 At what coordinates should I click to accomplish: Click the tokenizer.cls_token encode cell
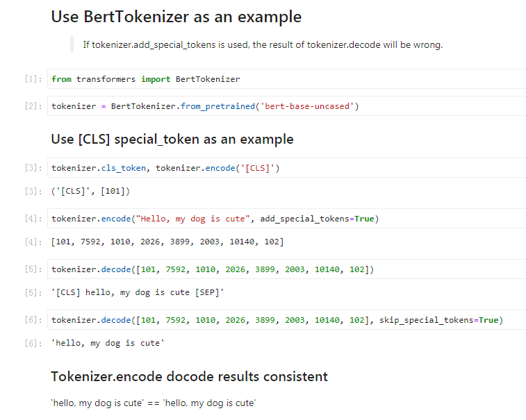tap(286, 167)
